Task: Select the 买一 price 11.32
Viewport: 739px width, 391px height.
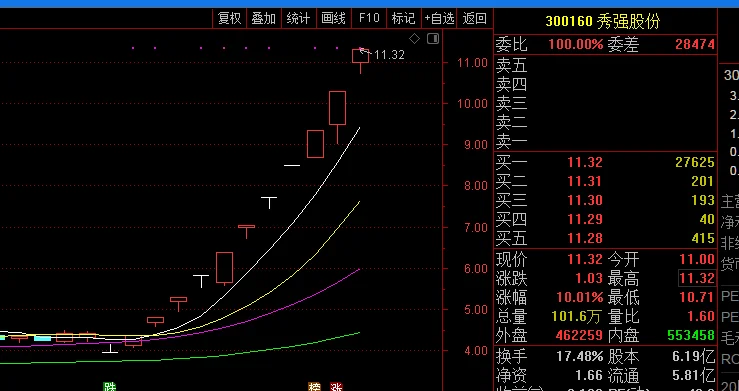Action: point(585,163)
